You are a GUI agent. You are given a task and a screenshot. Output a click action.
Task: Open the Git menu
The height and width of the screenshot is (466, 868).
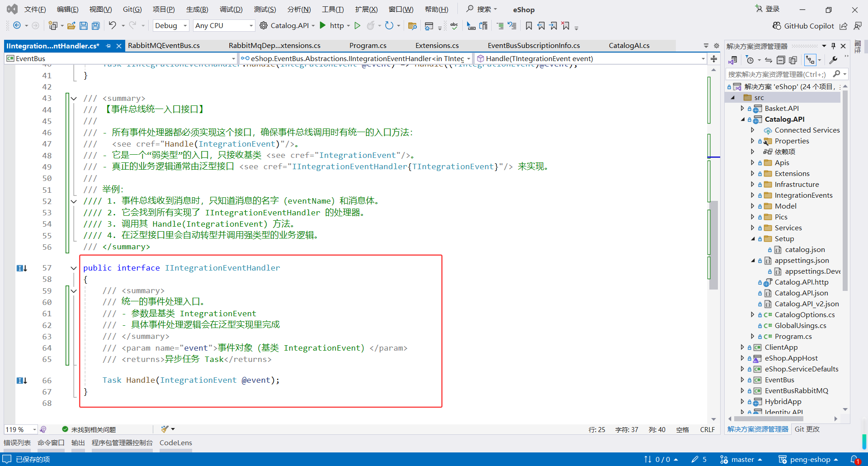coord(132,9)
